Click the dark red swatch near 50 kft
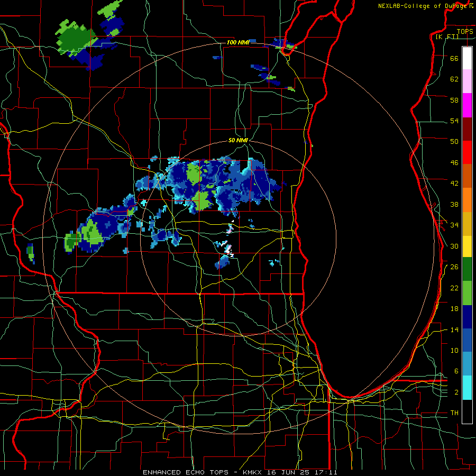Image resolution: width=476 pixels, height=476 pixels. coord(467,129)
